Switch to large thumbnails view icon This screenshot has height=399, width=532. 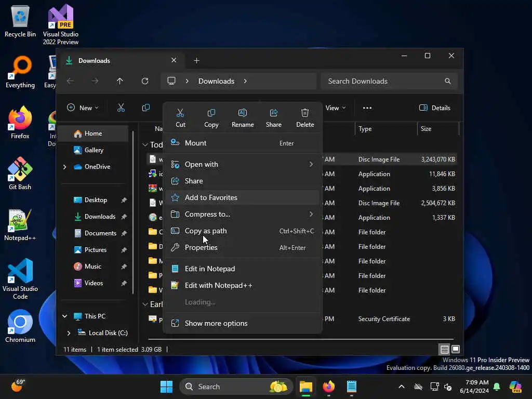(456, 349)
